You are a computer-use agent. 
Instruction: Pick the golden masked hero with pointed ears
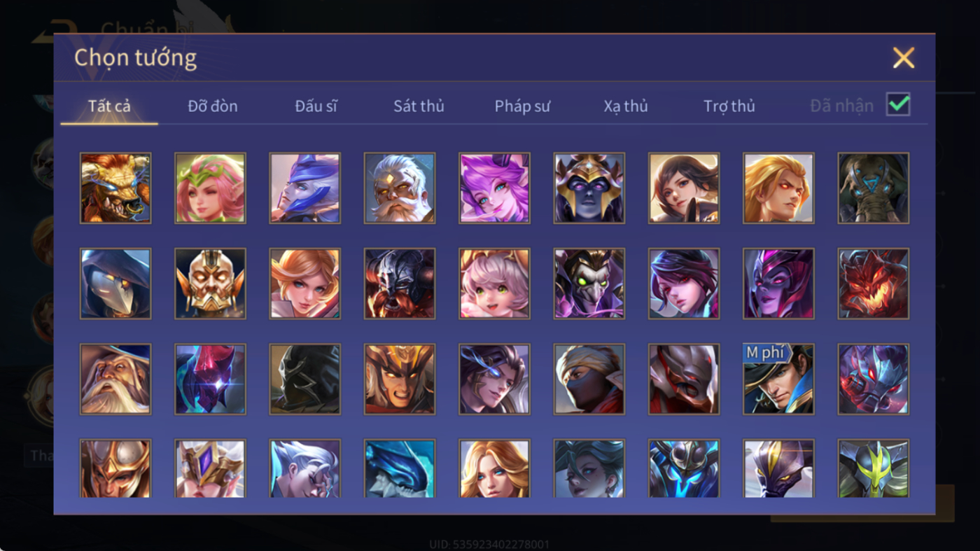tap(210, 284)
